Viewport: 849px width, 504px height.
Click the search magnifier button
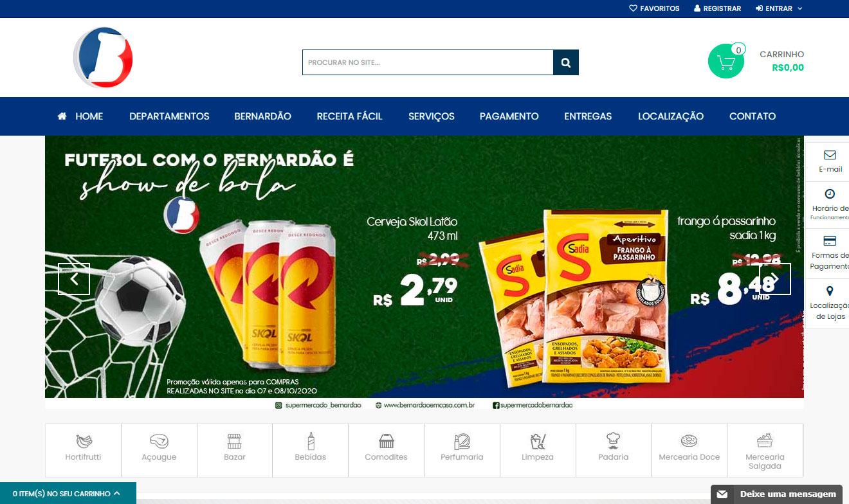[566, 62]
